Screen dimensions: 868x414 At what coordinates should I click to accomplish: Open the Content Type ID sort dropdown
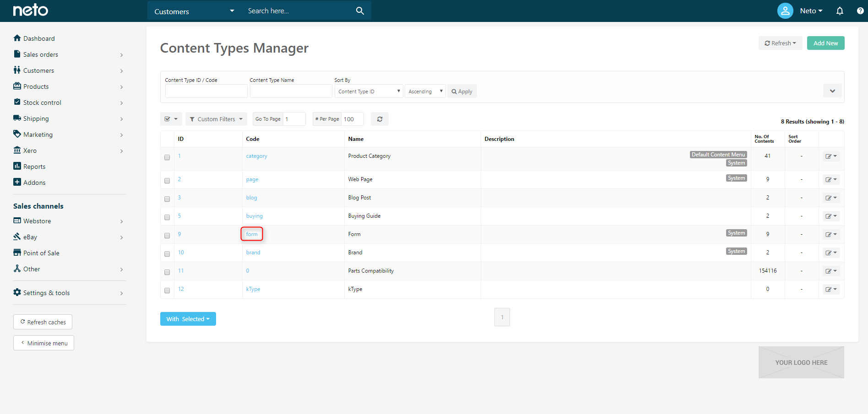pos(369,91)
